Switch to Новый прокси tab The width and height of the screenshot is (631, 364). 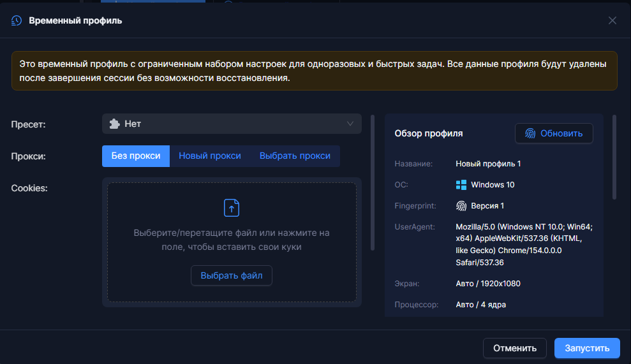coord(210,156)
